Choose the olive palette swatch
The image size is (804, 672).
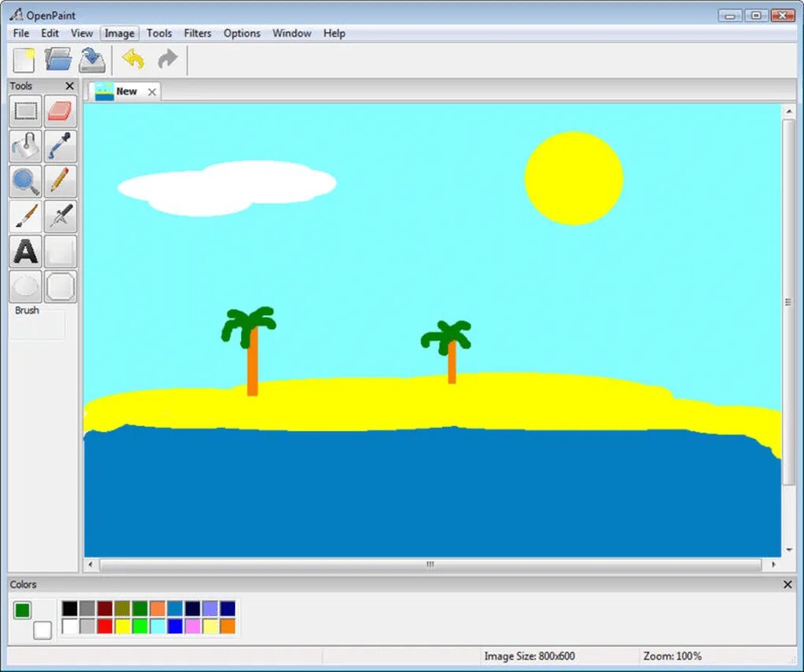click(122, 608)
